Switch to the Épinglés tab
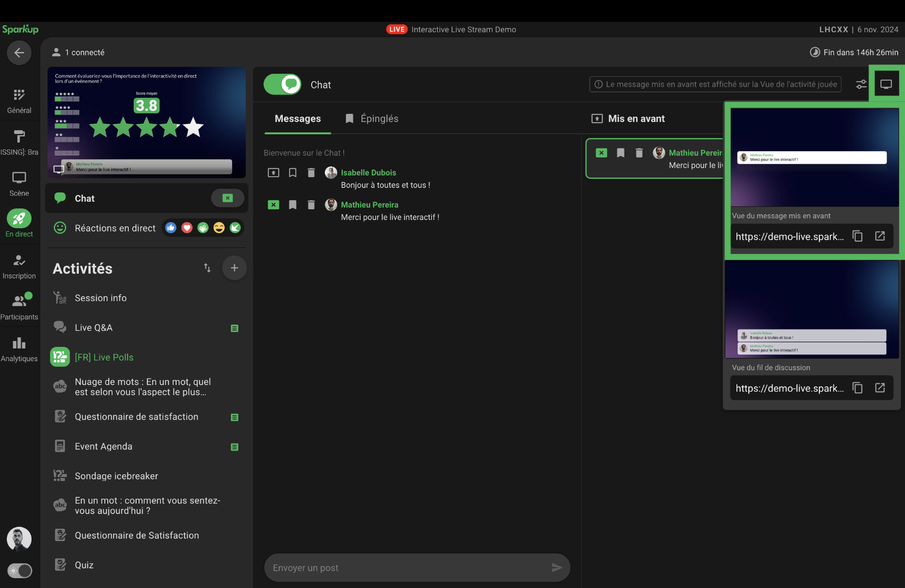 click(x=372, y=119)
